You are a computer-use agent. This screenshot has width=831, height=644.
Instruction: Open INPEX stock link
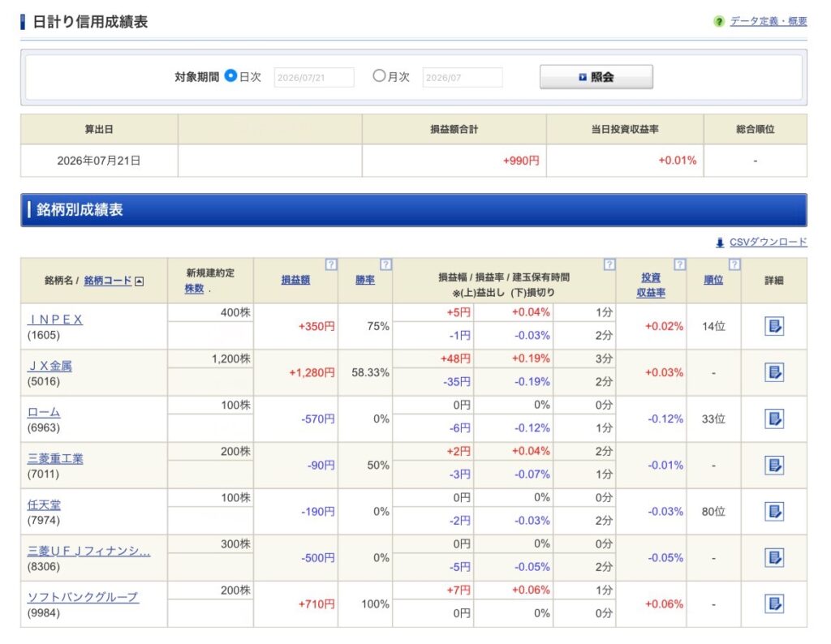55,320
